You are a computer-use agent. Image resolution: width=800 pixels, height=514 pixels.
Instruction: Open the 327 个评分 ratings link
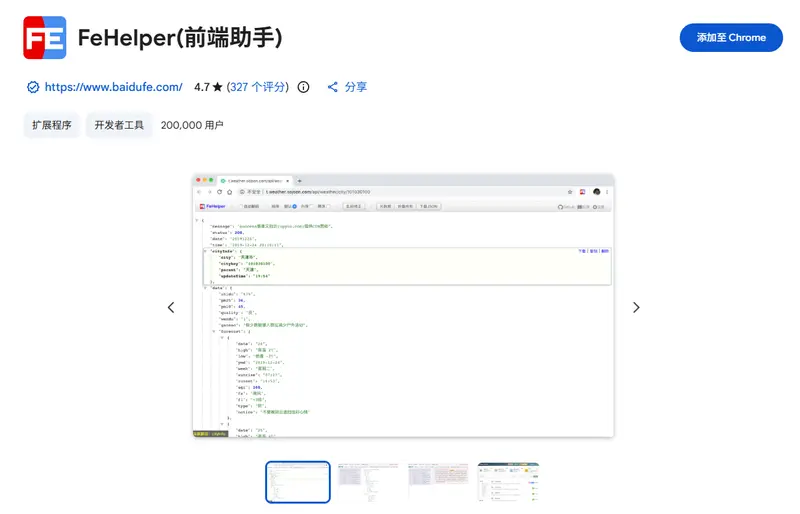(258, 87)
